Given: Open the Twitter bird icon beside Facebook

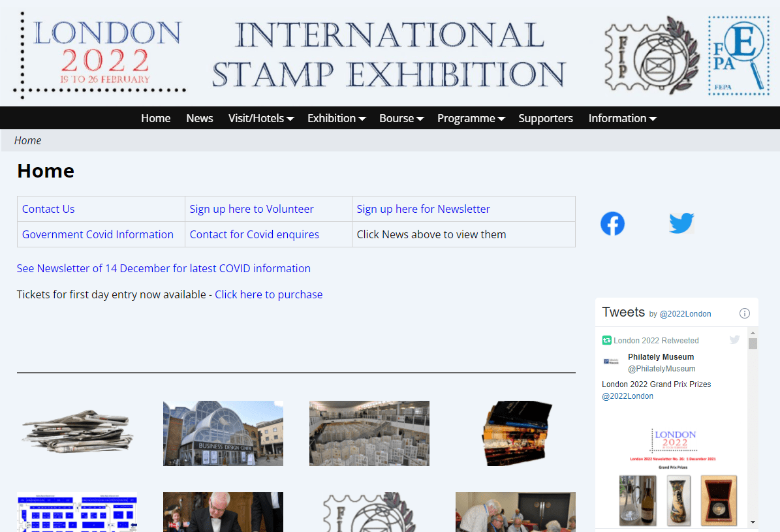Looking at the screenshot, I should click(681, 223).
